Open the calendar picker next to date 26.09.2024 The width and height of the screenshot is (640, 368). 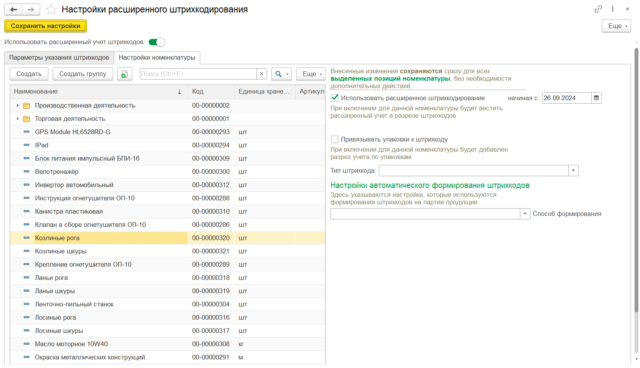coord(596,98)
